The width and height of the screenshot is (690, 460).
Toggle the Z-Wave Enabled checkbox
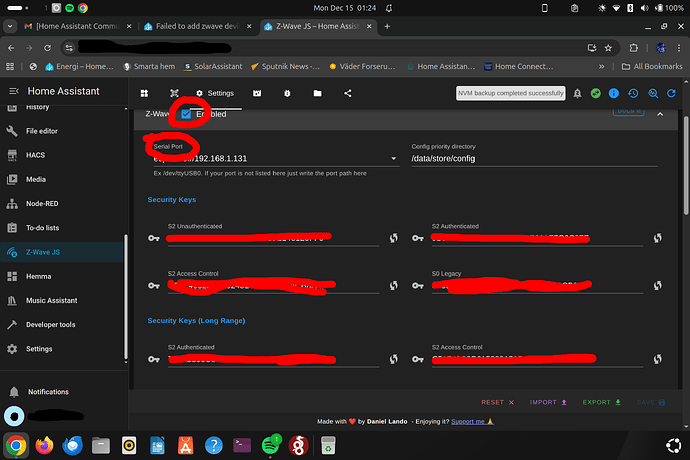click(x=186, y=114)
